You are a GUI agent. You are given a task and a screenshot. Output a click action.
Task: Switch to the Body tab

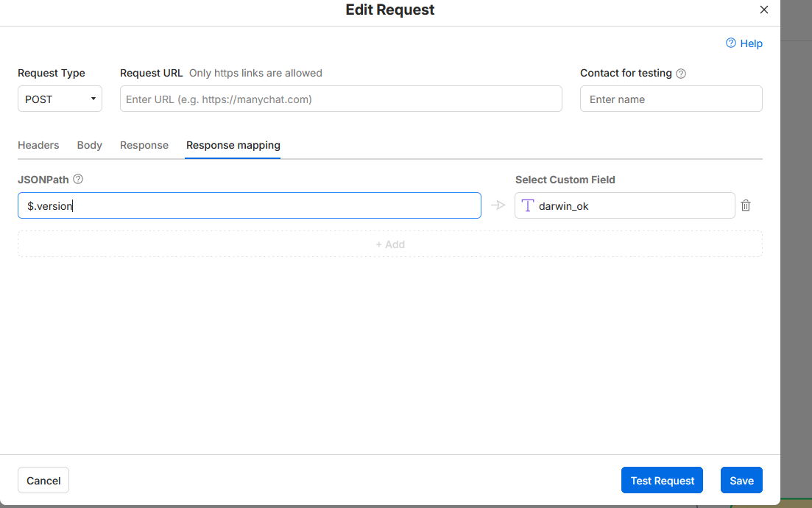90,145
